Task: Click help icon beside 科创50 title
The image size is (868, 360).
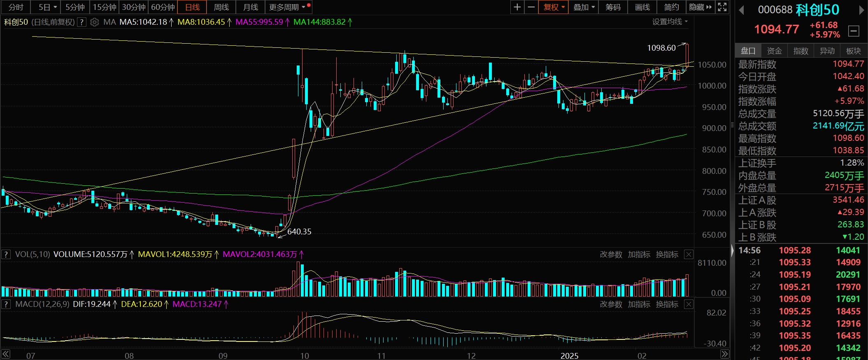Action: tap(82, 22)
